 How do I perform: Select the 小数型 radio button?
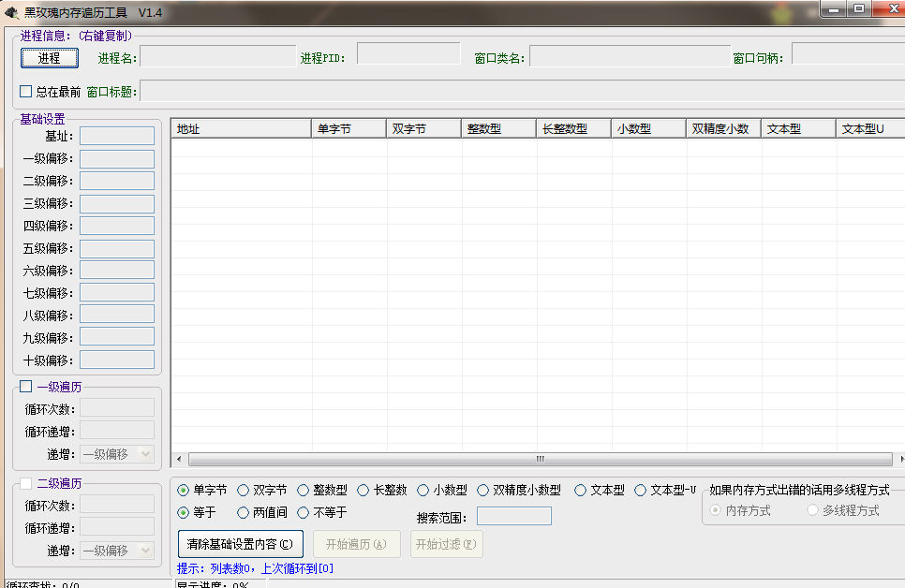423,491
